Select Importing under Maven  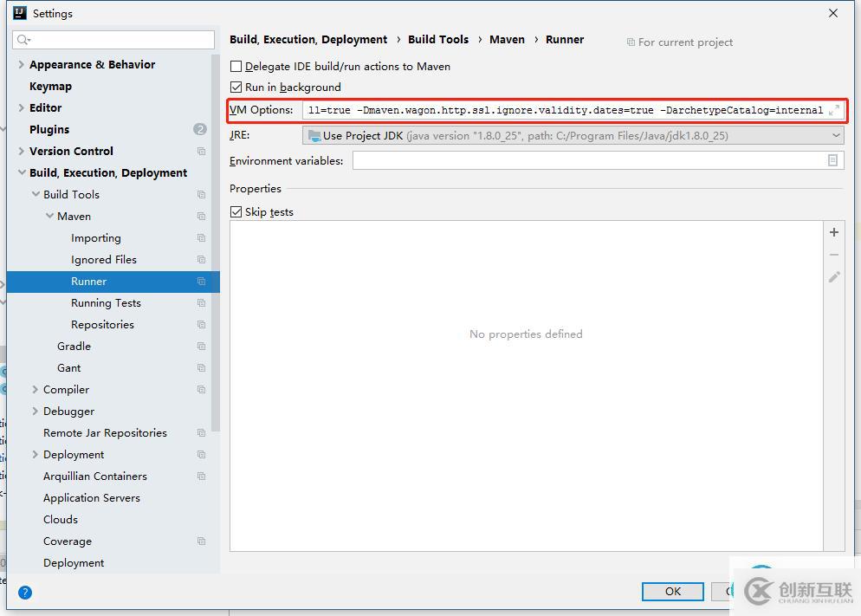[x=95, y=238]
